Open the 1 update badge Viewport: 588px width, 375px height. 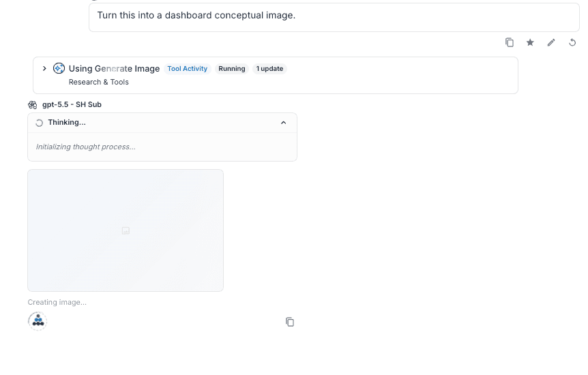(x=269, y=69)
